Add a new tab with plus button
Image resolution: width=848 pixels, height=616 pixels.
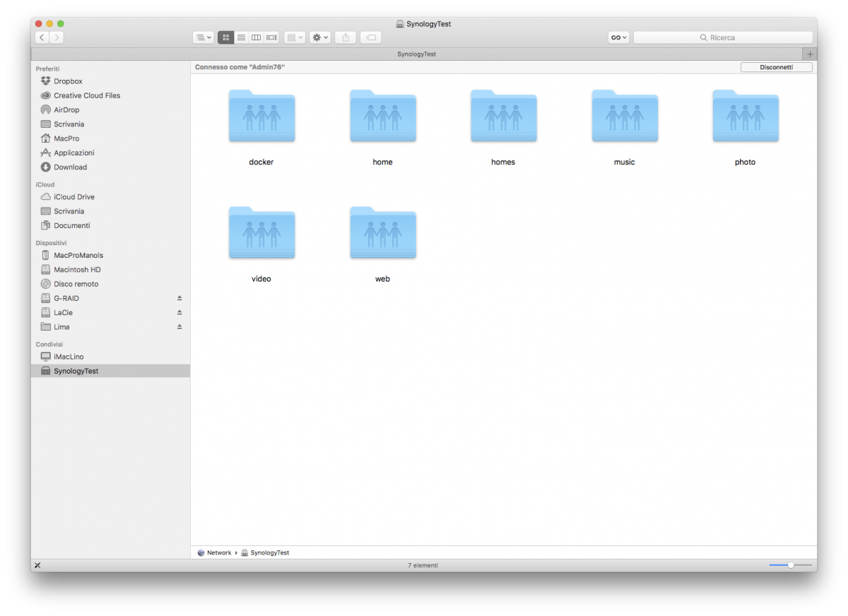[810, 54]
